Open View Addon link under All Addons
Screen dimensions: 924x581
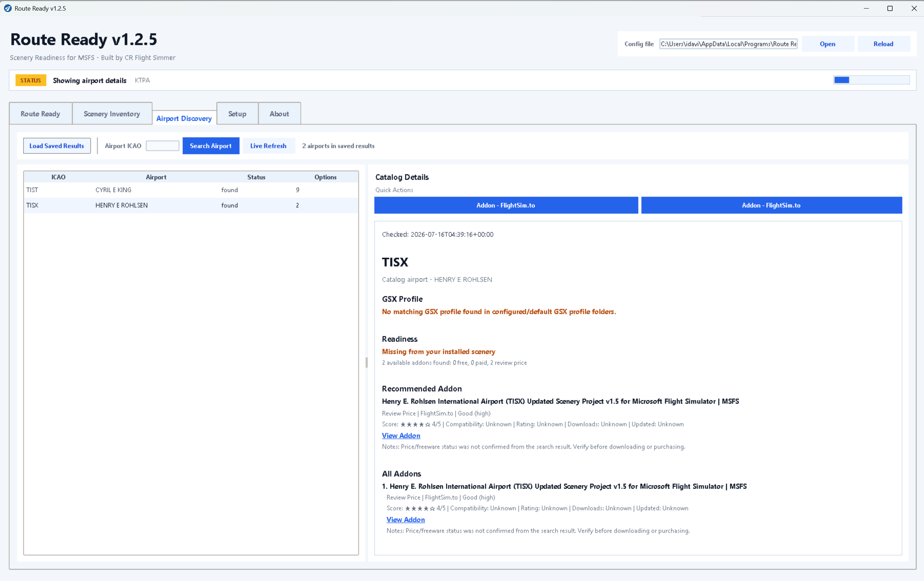tap(406, 520)
